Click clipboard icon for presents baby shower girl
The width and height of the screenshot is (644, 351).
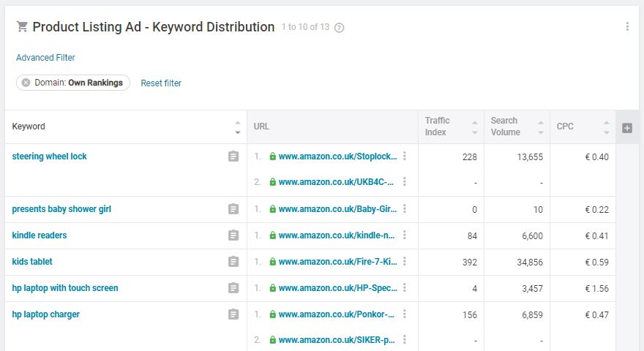pyautogui.click(x=233, y=209)
